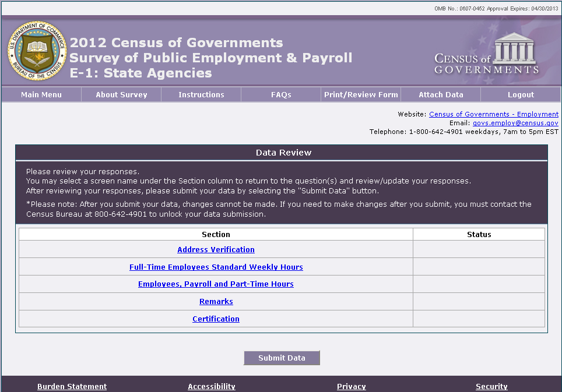The width and height of the screenshot is (562, 392).
Task: Click the Submit Data button
Action: point(282,358)
